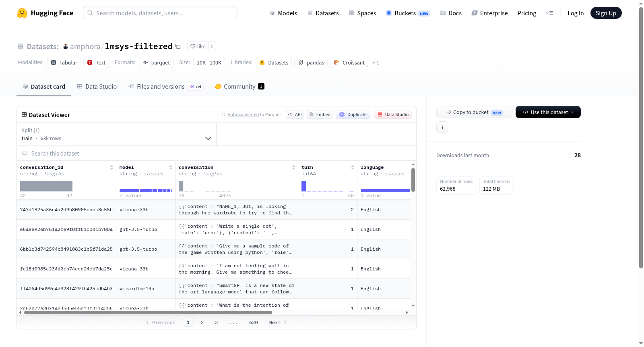Open the Docs page
644x347 pixels.
point(451,13)
